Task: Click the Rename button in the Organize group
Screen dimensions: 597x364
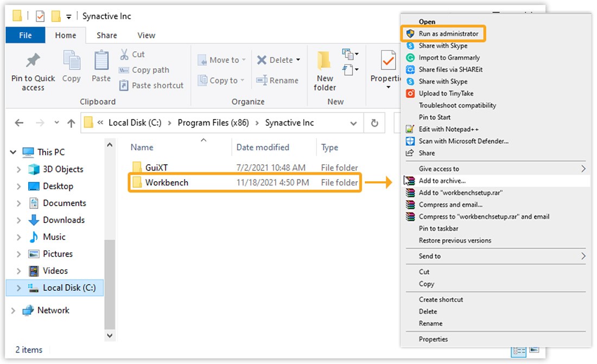Action: (277, 80)
